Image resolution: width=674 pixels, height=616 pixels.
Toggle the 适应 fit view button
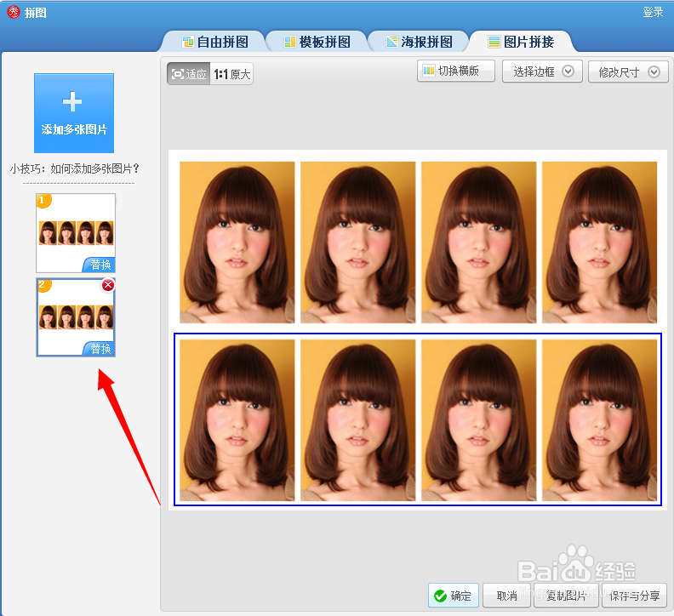189,74
